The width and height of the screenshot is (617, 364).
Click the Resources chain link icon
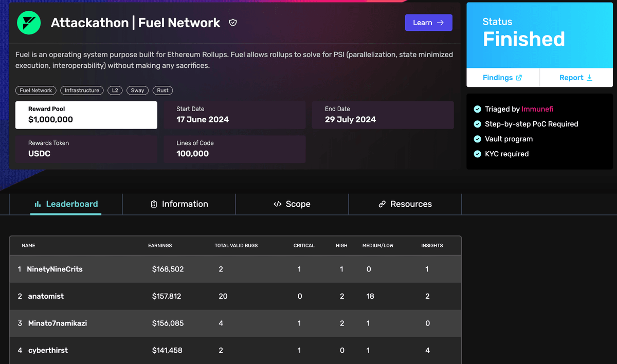[x=382, y=204]
